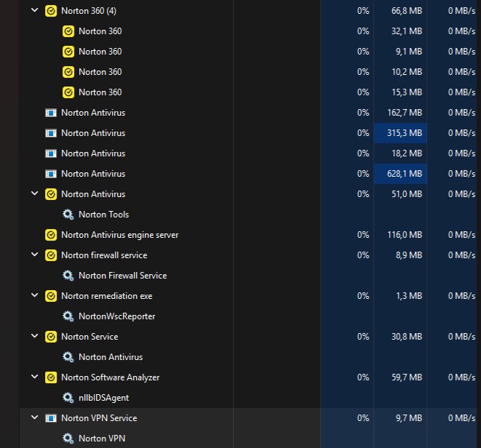Click blue icon of Norton Antivirus 628,1 MB row
Image resolution: width=481 pixels, height=448 pixels.
pyautogui.click(x=51, y=174)
